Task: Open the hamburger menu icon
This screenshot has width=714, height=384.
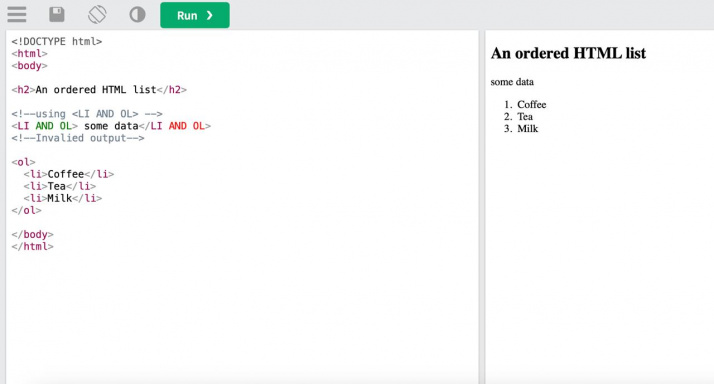Action: [x=17, y=15]
